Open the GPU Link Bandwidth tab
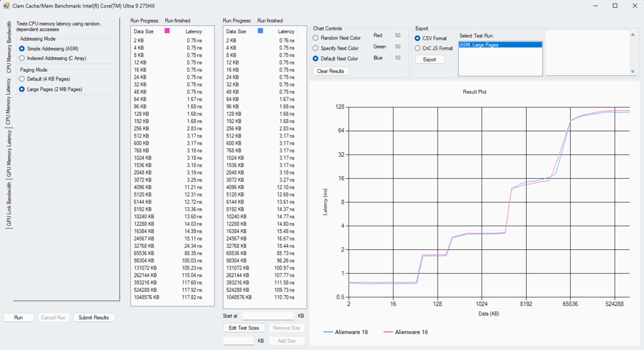The height and width of the screenshot is (350, 644). click(x=8, y=205)
